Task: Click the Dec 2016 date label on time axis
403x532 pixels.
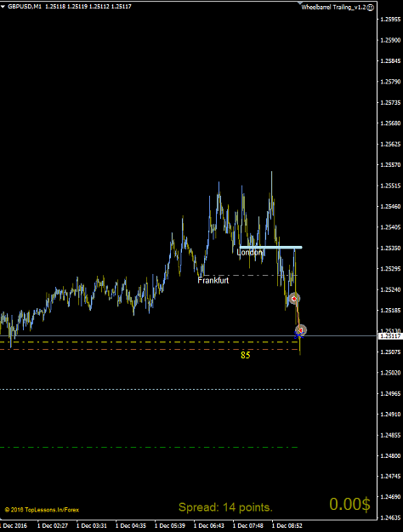Action: pyautogui.click(x=14, y=526)
